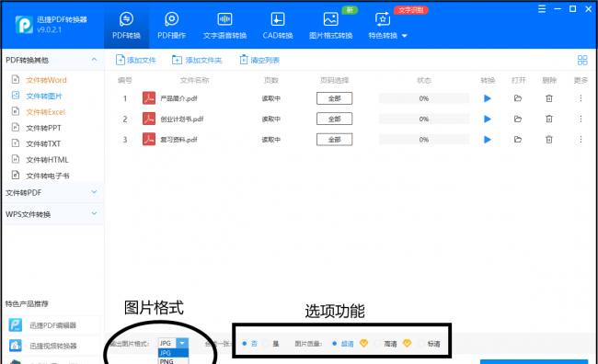Start converting 创业计划书.pdf with play icon
Viewport: 598px width, 364px height.
pos(487,119)
